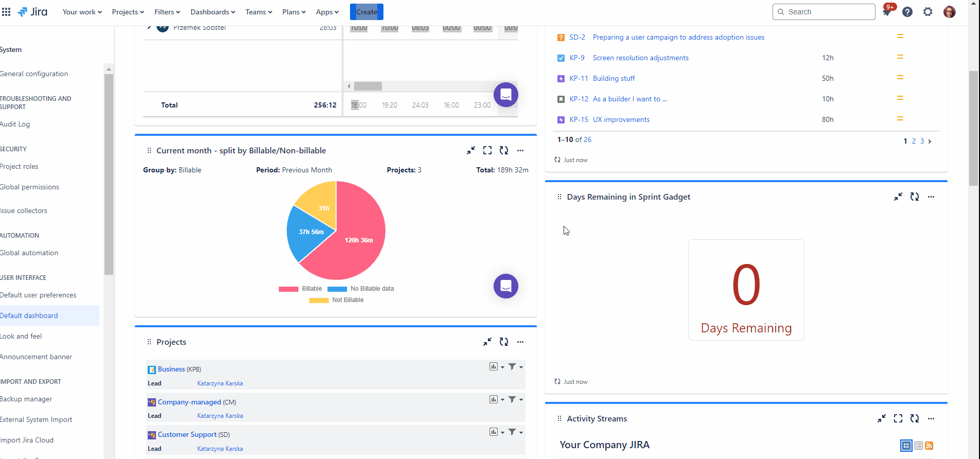
Task: Click the Create button
Action: tap(366, 12)
